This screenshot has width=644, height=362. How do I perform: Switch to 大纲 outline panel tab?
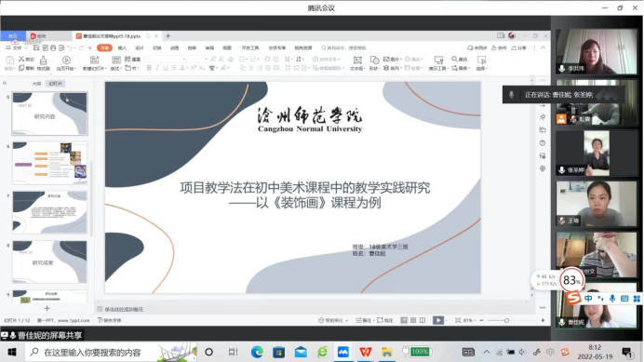click(x=36, y=84)
